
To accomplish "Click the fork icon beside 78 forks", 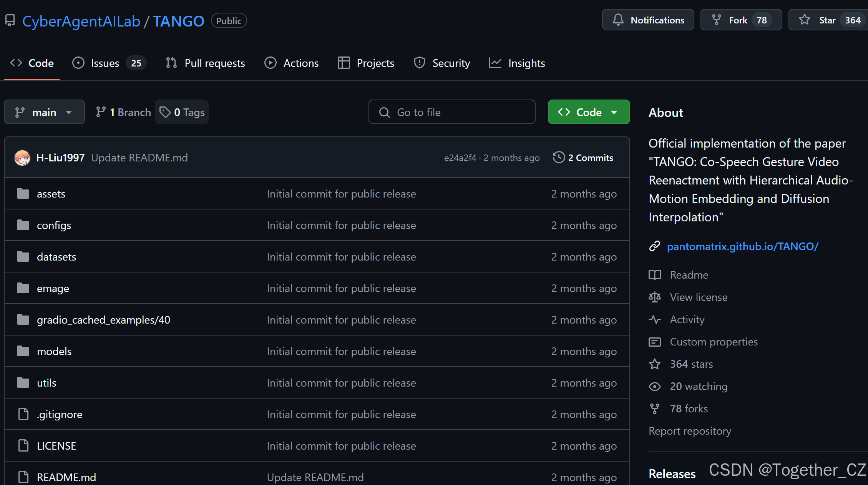I will tap(655, 409).
